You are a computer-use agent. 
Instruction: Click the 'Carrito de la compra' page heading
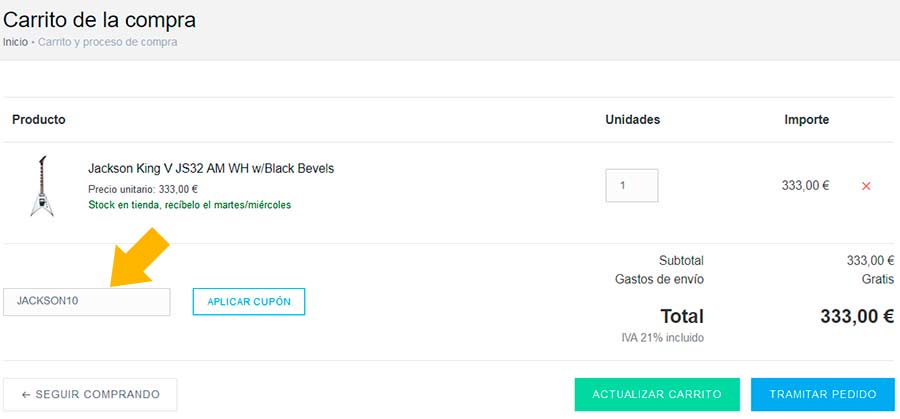pos(99,20)
